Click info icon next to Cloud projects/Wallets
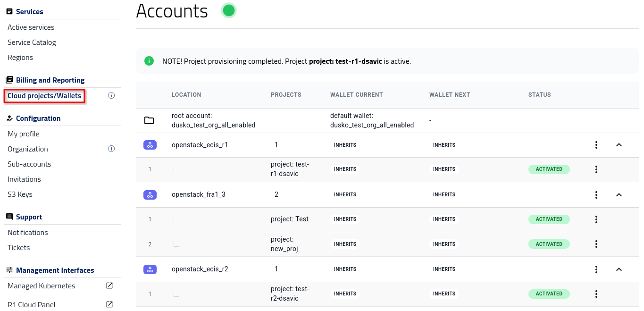This screenshot has width=644, height=311. pos(111,95)
